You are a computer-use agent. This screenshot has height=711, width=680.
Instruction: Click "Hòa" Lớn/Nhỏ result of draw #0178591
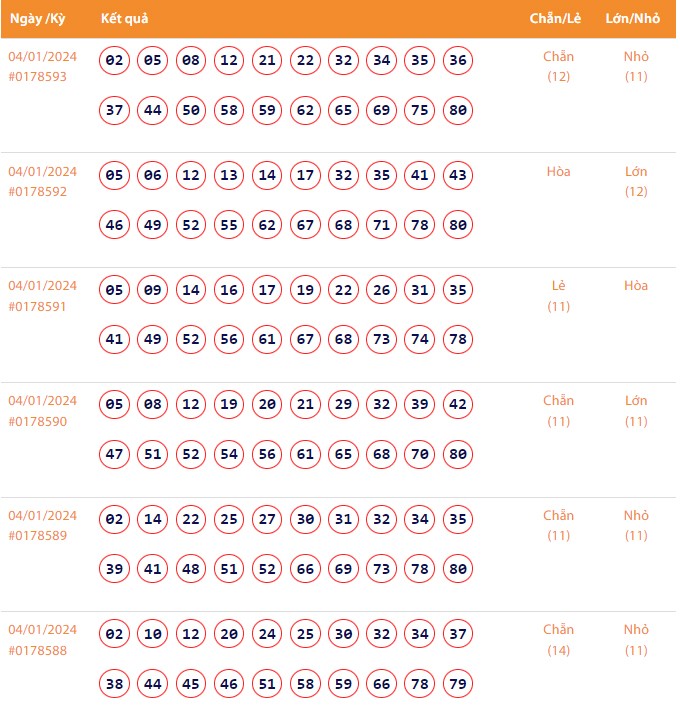tap(636, 286)
